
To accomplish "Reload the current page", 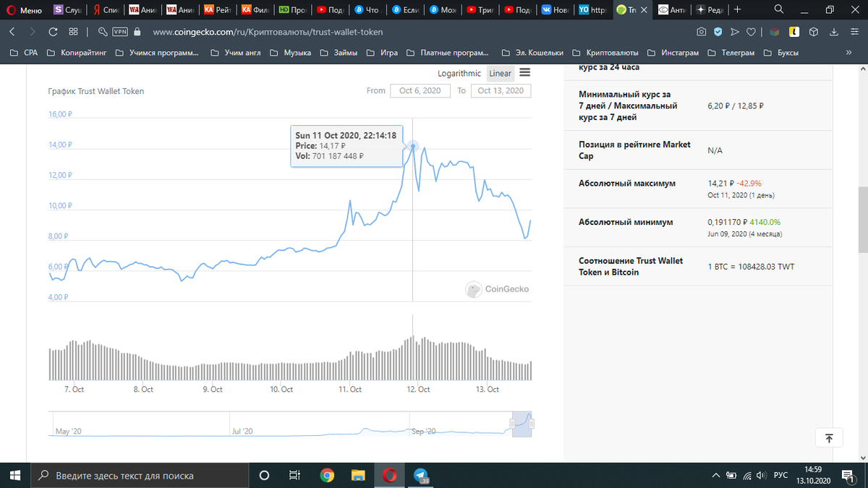I will 53,32.
